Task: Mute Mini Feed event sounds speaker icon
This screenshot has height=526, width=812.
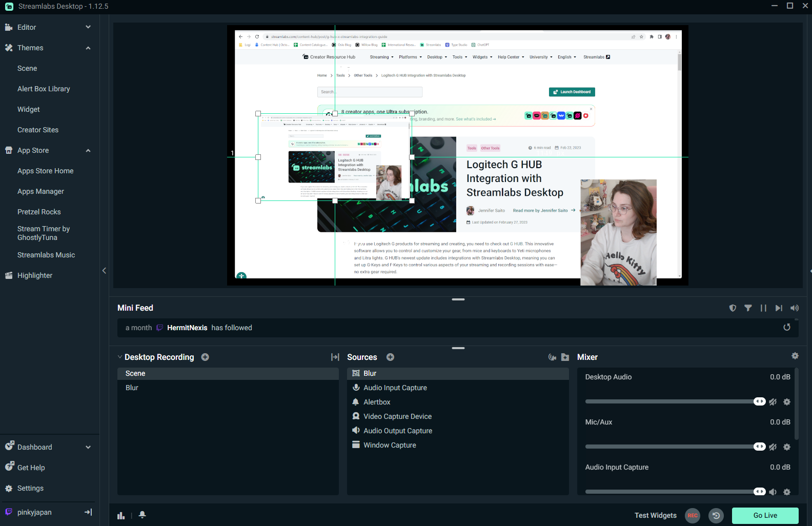Action: [x=795, y=308]
